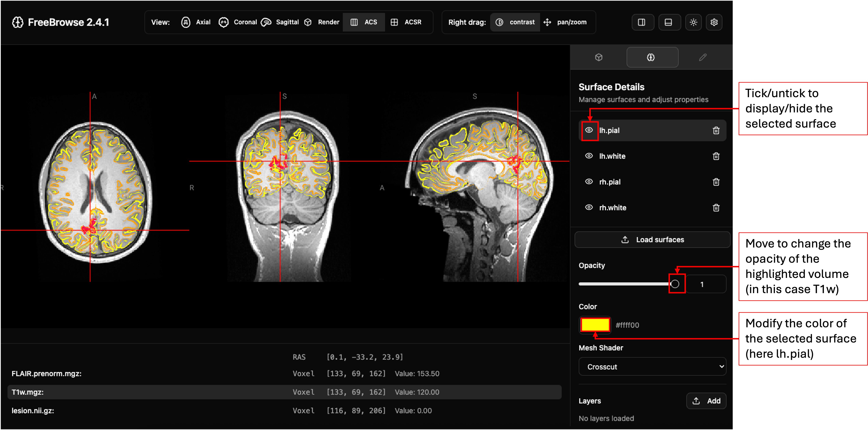
Task: Set right drag to contrast
Action: tap(515, 22)
